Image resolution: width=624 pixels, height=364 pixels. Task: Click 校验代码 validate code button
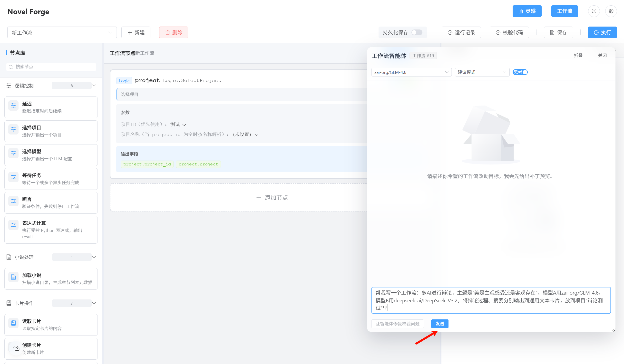pyautogui.click(x=509, y=32)
